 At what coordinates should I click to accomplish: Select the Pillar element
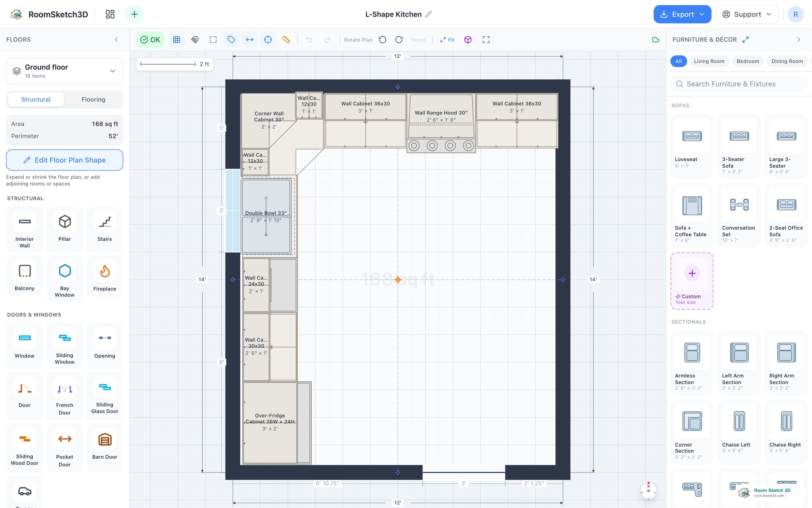64,229
